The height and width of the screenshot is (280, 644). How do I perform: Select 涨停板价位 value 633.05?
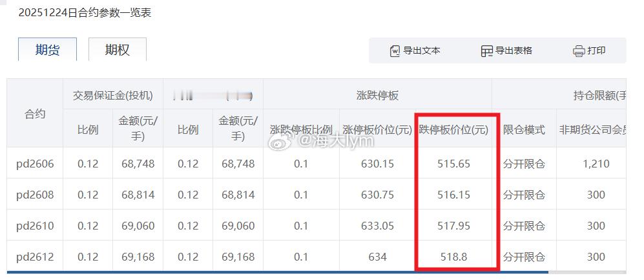click(377, 225)
